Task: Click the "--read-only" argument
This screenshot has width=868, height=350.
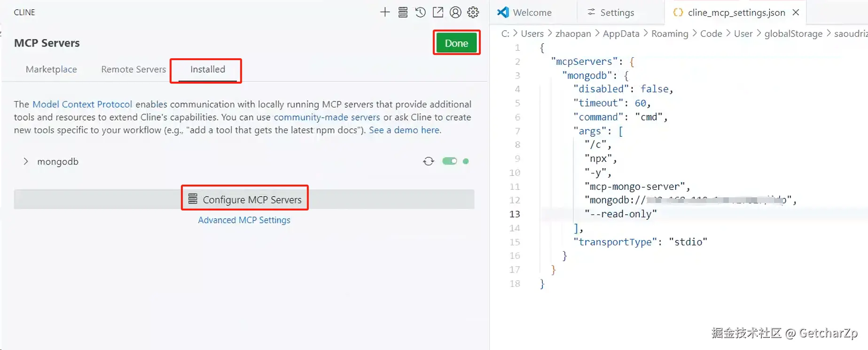Action: 620,214
